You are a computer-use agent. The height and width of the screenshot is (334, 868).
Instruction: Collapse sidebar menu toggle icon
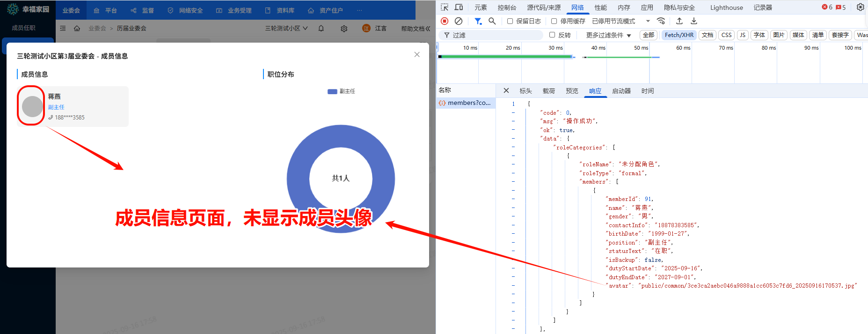pyautogui.click(x=63, y=28)
